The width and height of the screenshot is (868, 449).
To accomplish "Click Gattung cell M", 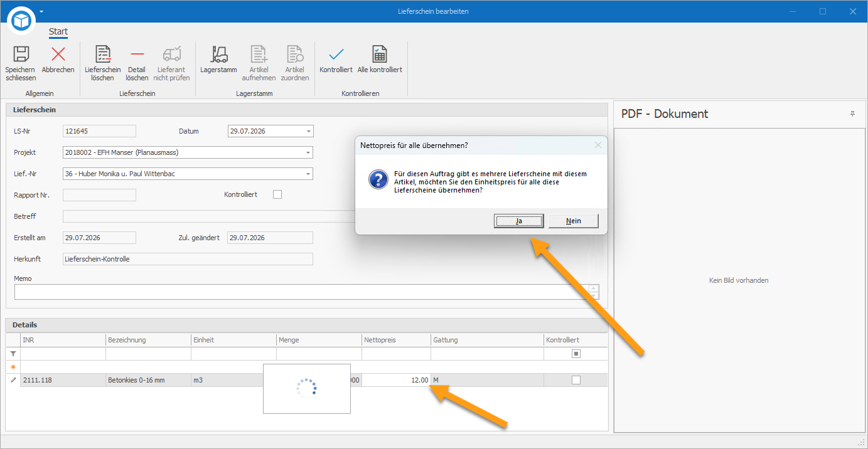I will [x=488, y=380].
